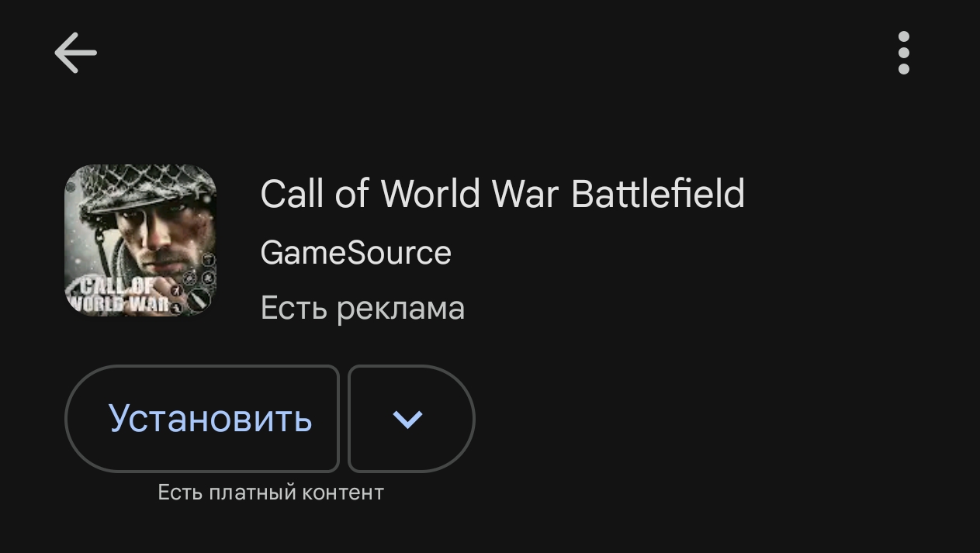
Task: View apps by GameSource
Action: click(355, 253)
